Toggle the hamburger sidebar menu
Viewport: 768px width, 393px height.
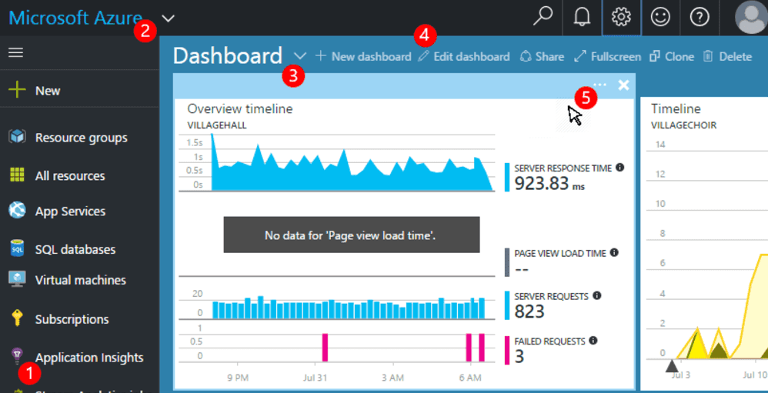[x=16, y=52]
